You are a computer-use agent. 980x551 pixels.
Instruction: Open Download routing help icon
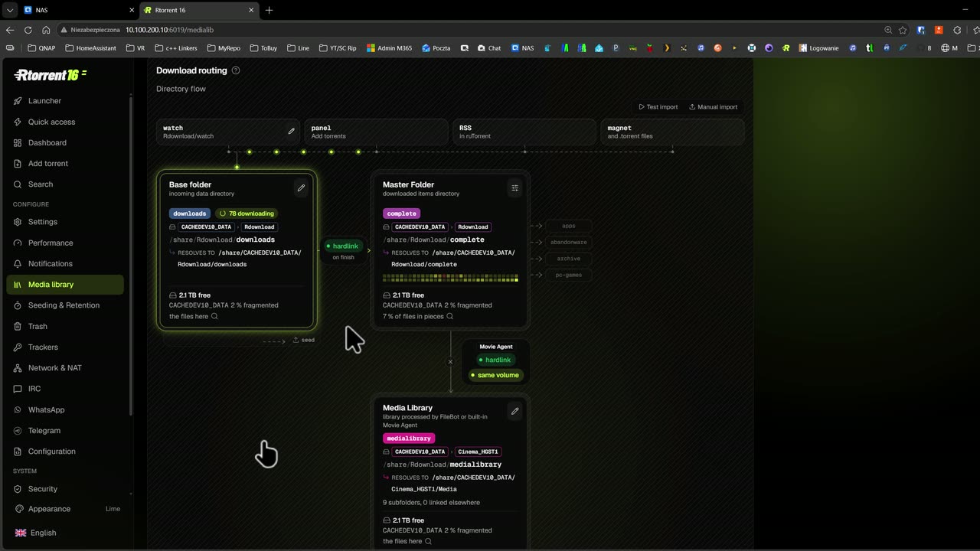tap(236, 70)
